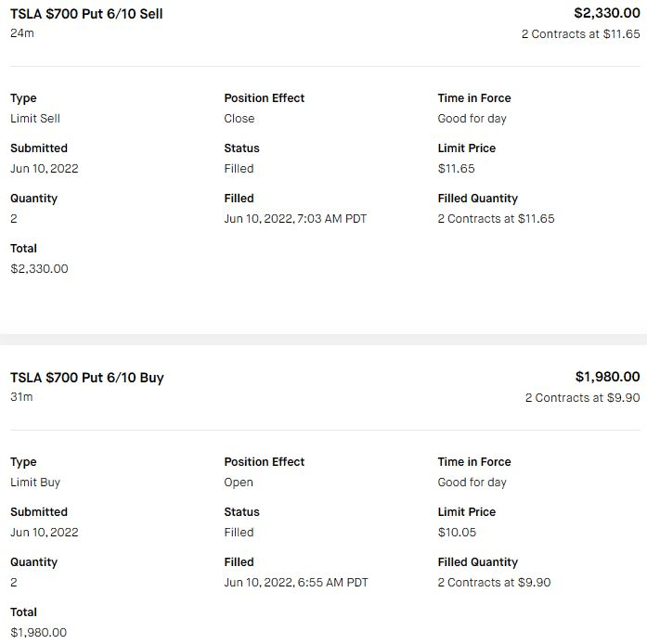The image size is (647, 644).
Task: Click the "Open" position effect value
Action: pos(239,483)
